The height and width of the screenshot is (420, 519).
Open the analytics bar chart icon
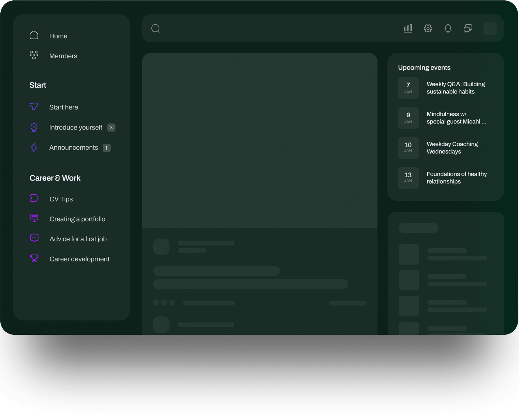click(408, 28)
